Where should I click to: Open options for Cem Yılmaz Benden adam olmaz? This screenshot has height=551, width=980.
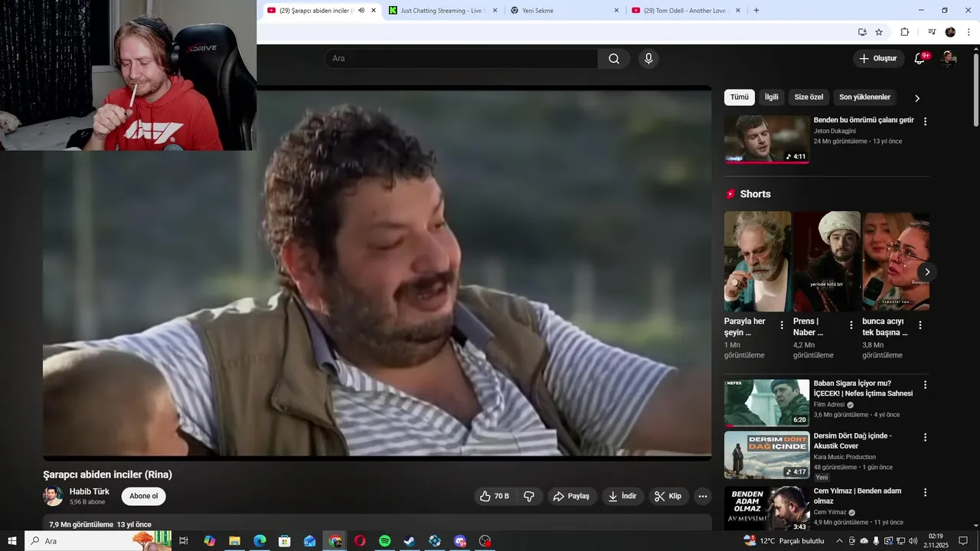[x=925, y=493]
